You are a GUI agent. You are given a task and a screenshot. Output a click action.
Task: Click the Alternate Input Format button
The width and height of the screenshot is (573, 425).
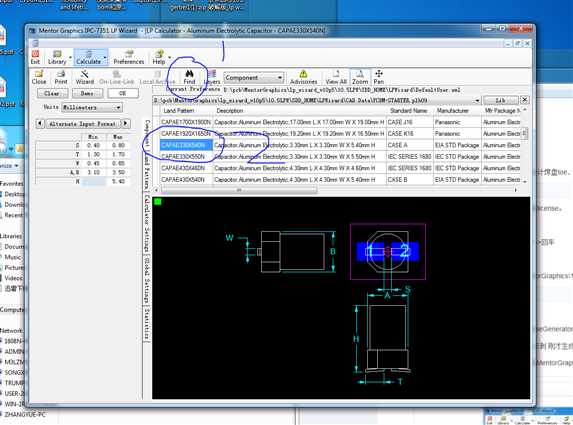pos(83,124)
